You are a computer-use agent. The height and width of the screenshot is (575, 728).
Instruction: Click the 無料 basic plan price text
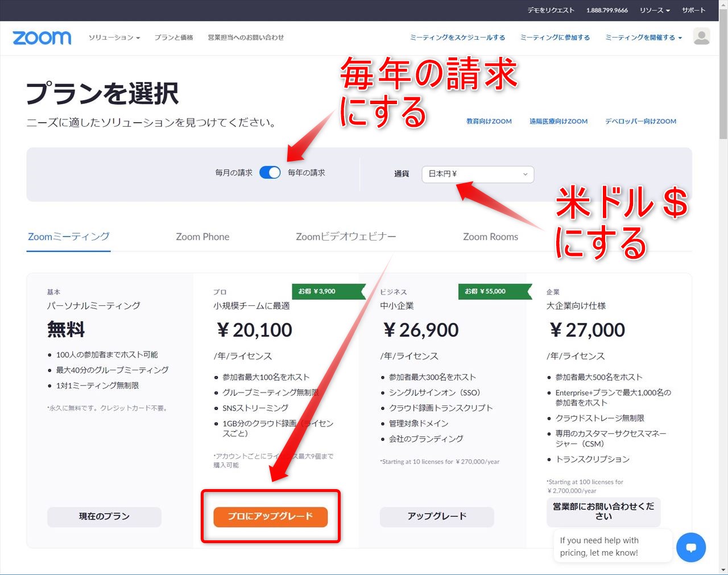click(66, 330)
